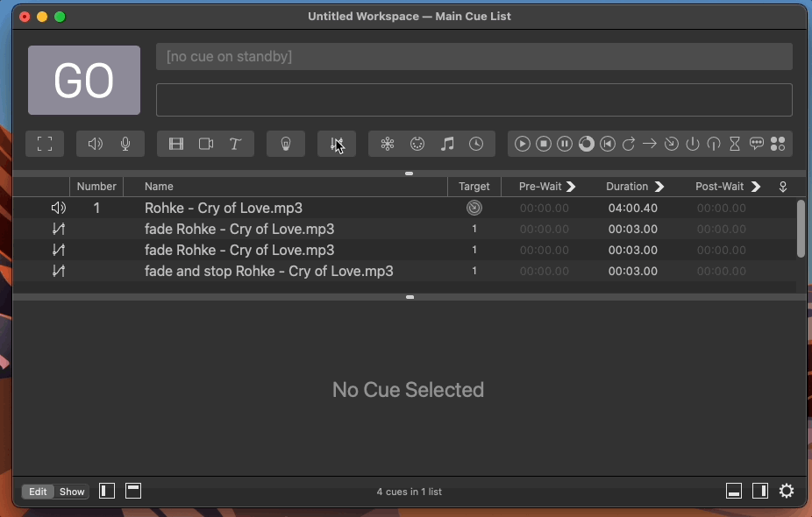Click the divider handle above the inspector

point(410,297)
